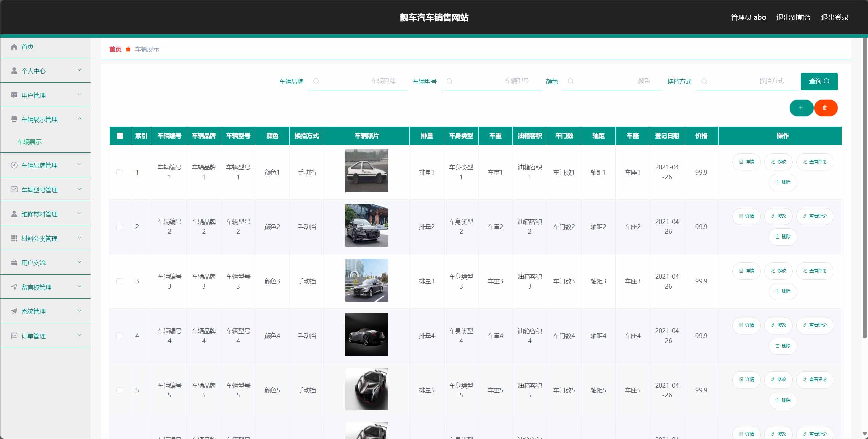Toggle the select-all checkbox in table header
868x439 pixels.
click(120, 136)
